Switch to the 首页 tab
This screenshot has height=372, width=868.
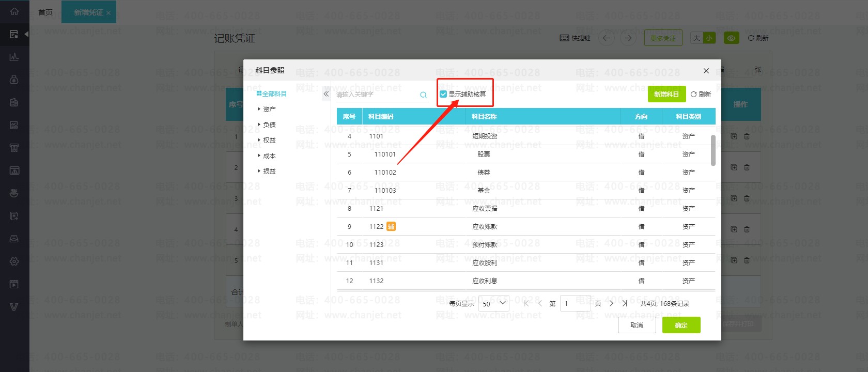point(45,12)
